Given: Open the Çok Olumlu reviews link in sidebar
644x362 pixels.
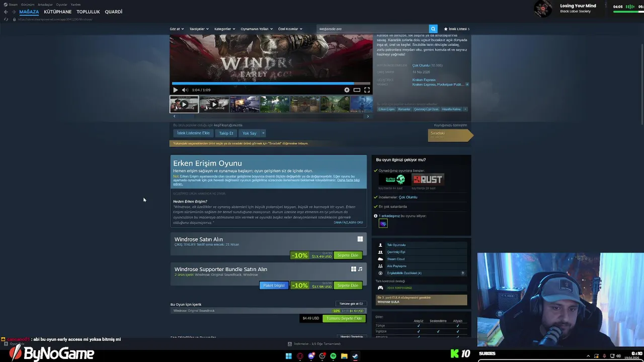Looking at the screenshot, I should click(408, 197).
